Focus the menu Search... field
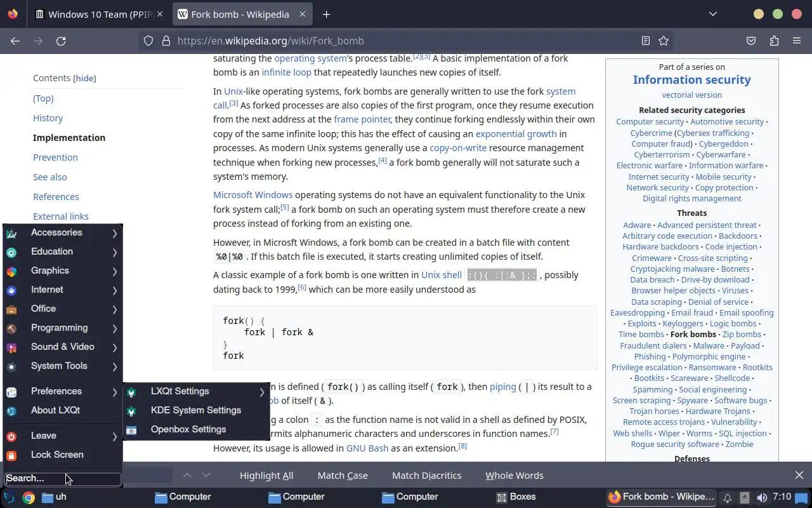The image size is (812, 508). [62, 479]
